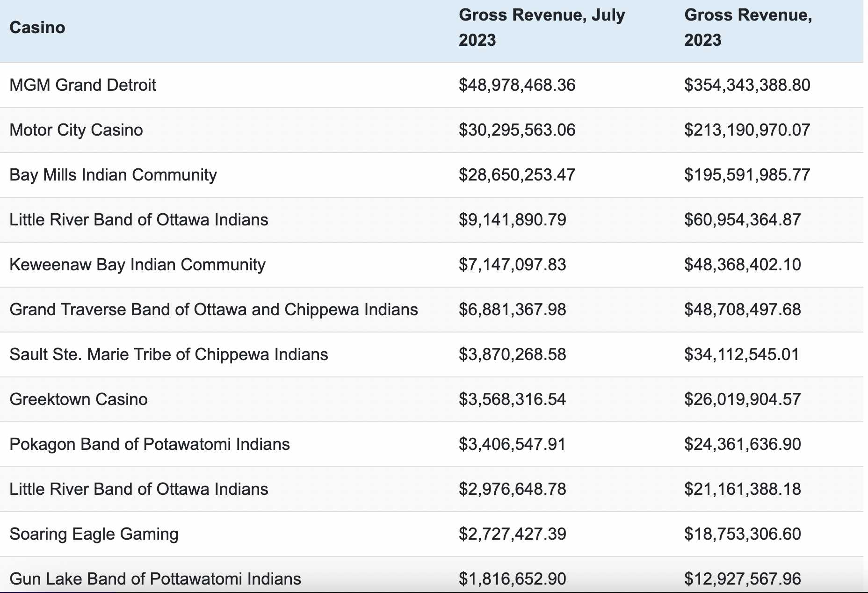
Task: Select Sault Ste. Marie Tribe of Chippewa Indians
Action: (169, 354)
